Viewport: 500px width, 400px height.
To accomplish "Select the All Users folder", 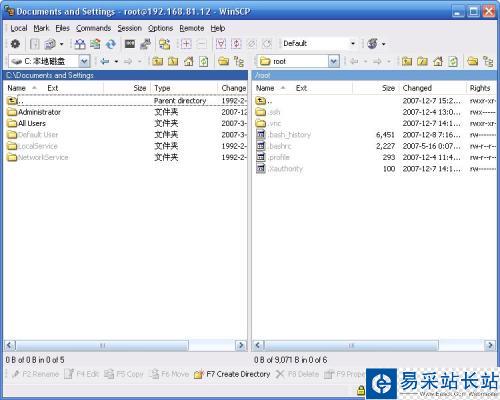I will [27, 123].
